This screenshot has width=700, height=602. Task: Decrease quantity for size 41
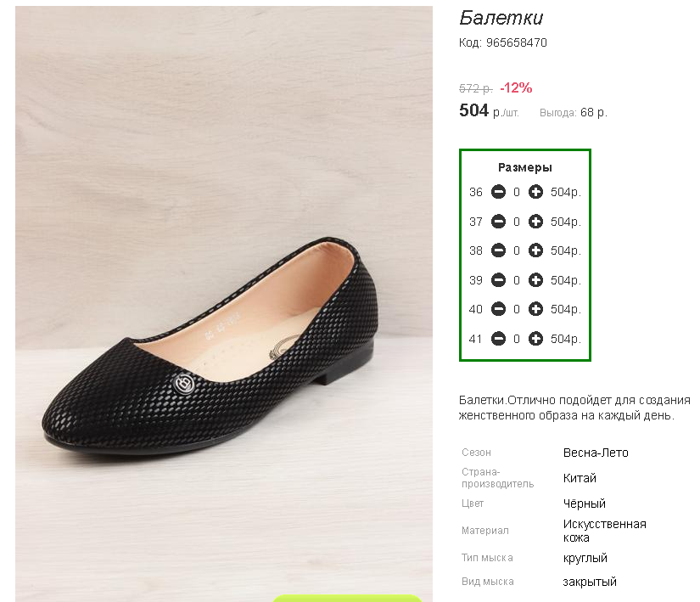[x=498, y=339]
